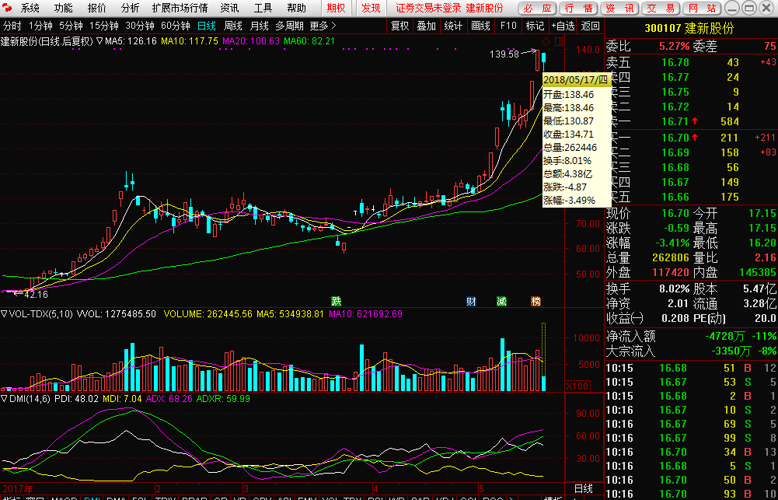The image size is (778, 500).
Task: Click the diamond icon above the price axis
Action: (x=545, y=41)
